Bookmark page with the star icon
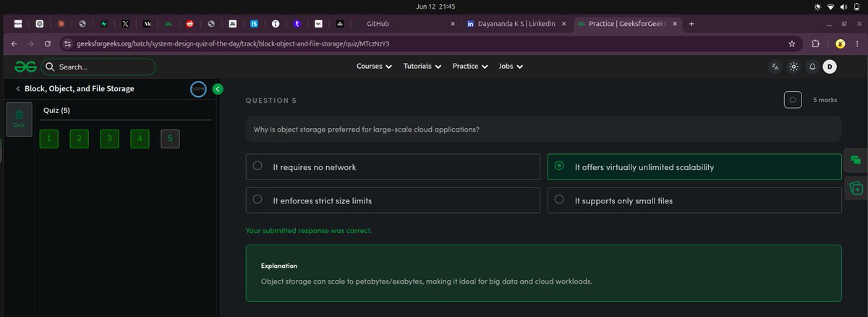Image resolution: width=868 pixels, height=317 pixels. click(x=793, y=43)
